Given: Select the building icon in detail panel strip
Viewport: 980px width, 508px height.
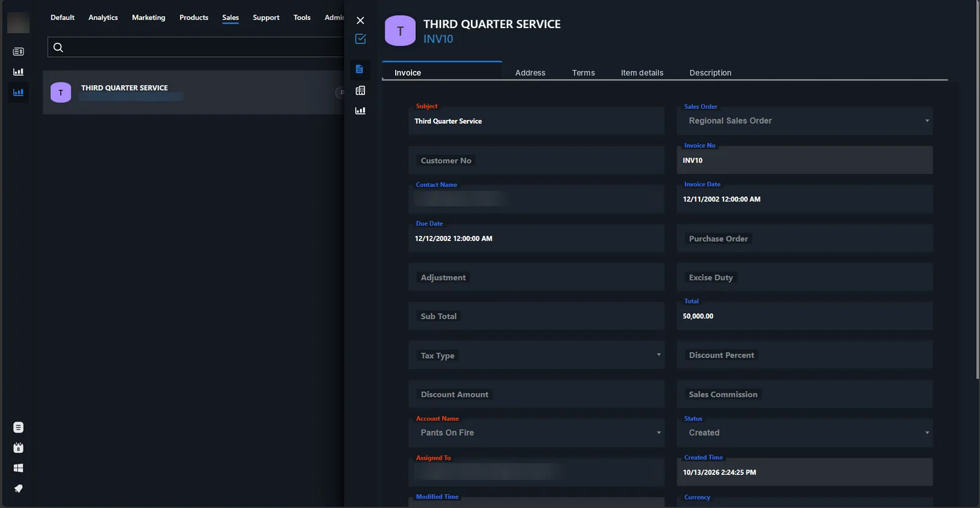Looking at the screenshot, I should tap(360, 91).
